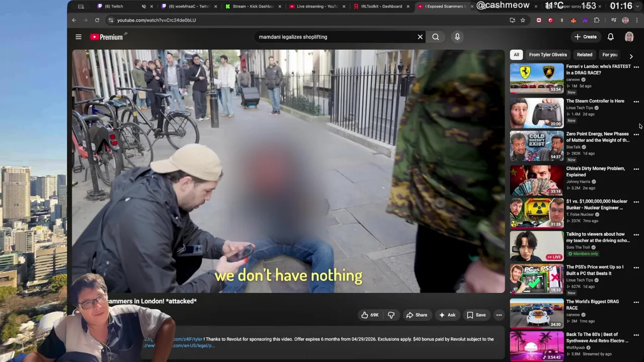Viewport: 644px width, 362px height.
Task: Open browser extensions puzzle icon
Action: (x=597, y=20)
